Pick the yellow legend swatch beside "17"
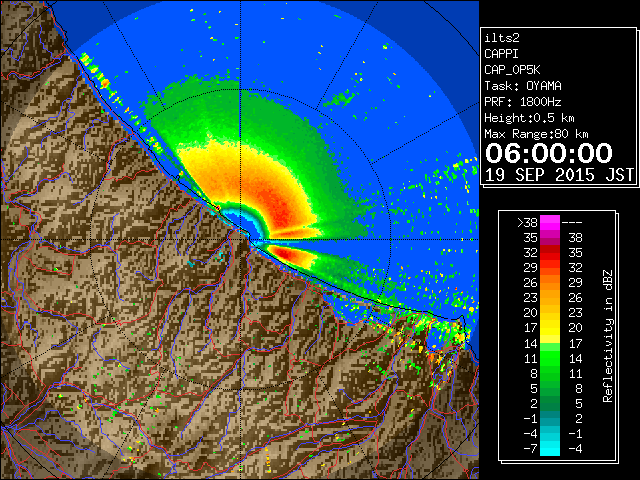Viewport: 640px width, 480px height. [550, 328]
